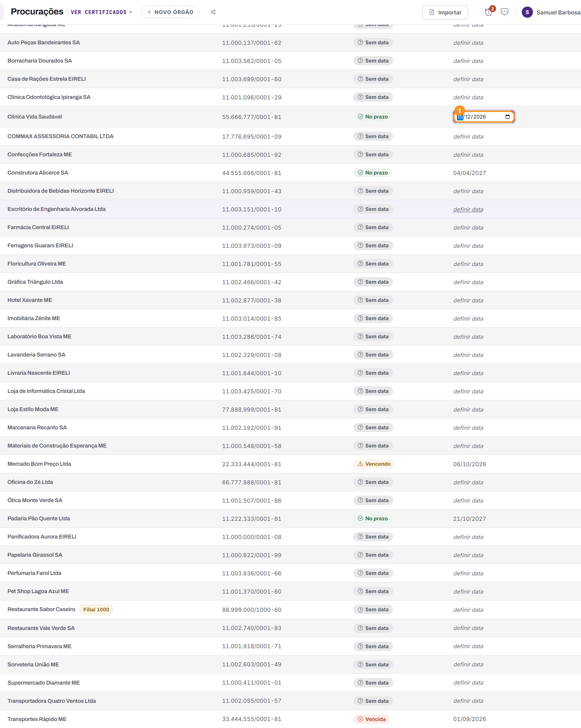Click Sem data badge of Farmácia Central EIRELI
This screenshot has height=728, width=581.
pyautogui.click(x=373, y=227)
